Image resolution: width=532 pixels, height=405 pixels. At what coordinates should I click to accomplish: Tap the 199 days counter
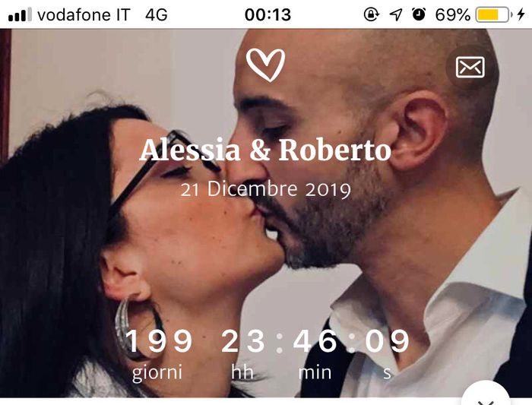tap(159, 341)
